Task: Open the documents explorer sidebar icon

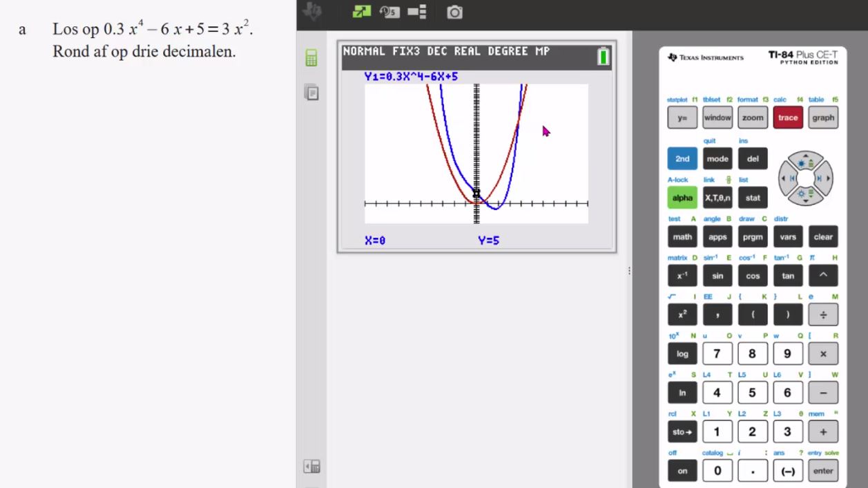Action: click(311, 91)
